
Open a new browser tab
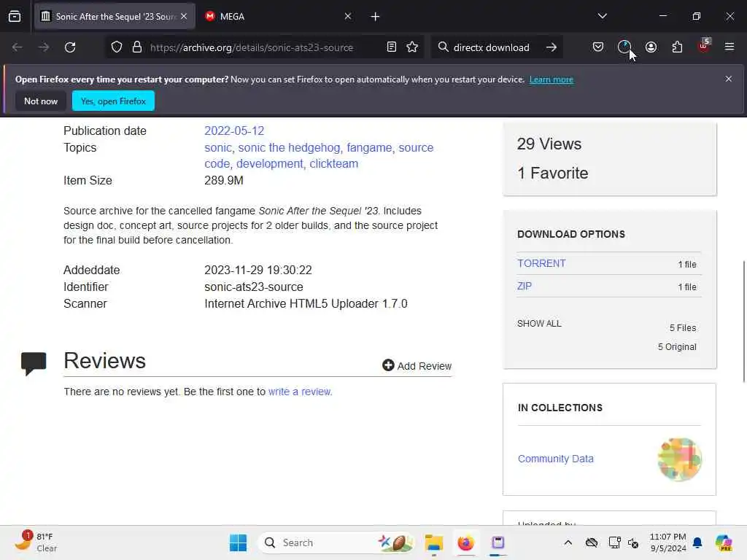pos(375,17)
